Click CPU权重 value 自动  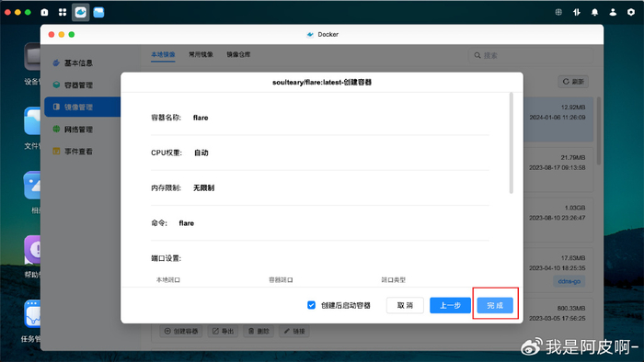click(x=201, y=153)
